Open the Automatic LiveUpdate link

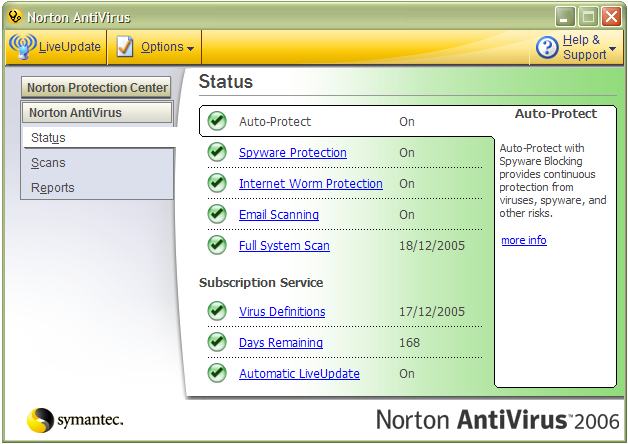[299, 374]
